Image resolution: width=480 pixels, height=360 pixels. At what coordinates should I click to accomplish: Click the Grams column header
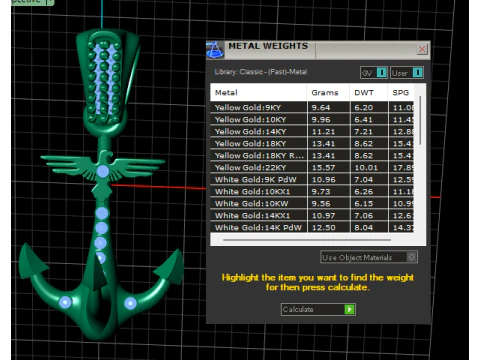(x=328, y=93)
